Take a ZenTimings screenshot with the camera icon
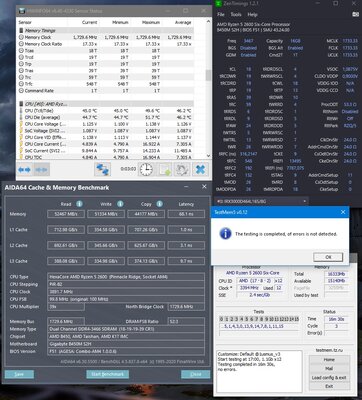Screen dimensions: 362x400 click(x=355, y=14)
